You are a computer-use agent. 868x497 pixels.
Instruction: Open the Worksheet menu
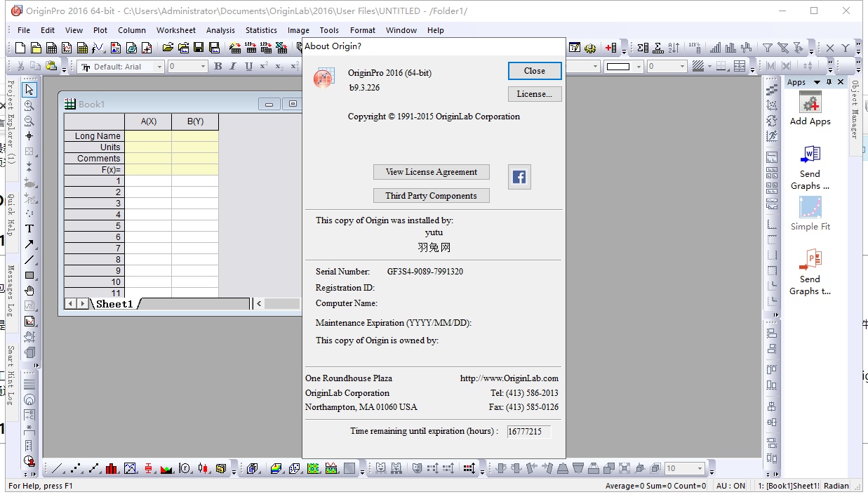pos(175,30)
